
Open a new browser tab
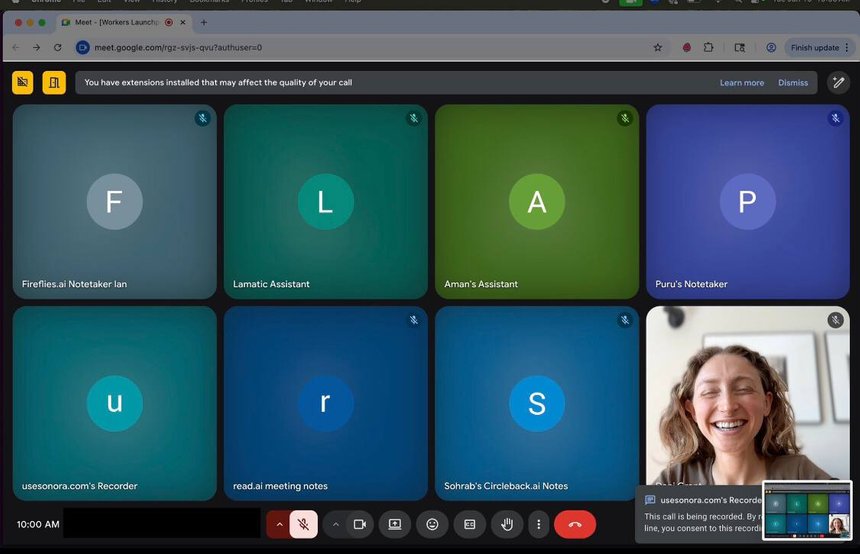pos(204,22)
